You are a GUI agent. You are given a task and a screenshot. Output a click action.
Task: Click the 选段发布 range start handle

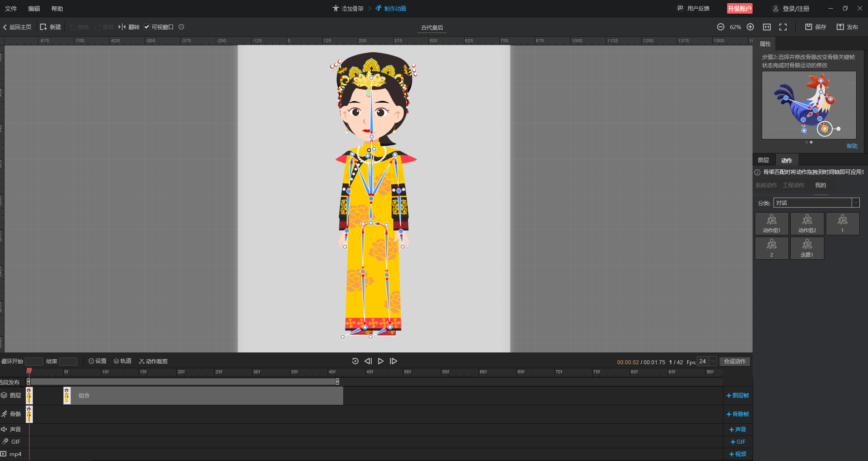pyautogui.click(x=28, y=382)
